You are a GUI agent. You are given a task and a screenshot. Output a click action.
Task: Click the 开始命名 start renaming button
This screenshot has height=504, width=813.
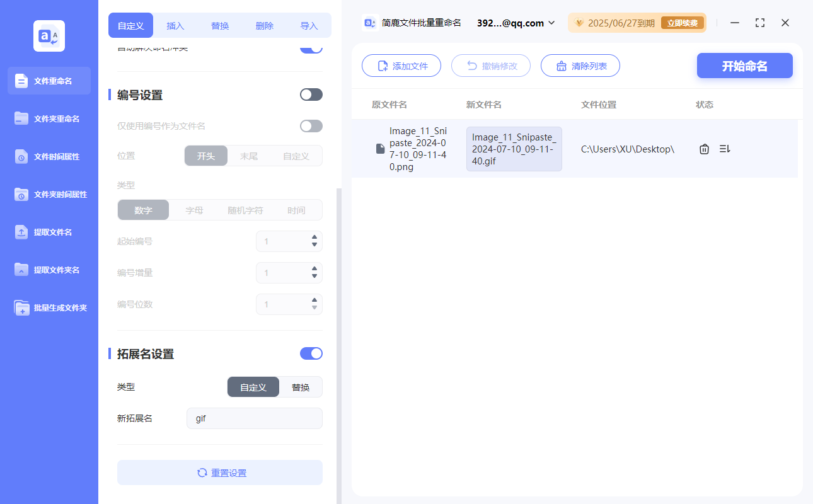tap(744, 65)
